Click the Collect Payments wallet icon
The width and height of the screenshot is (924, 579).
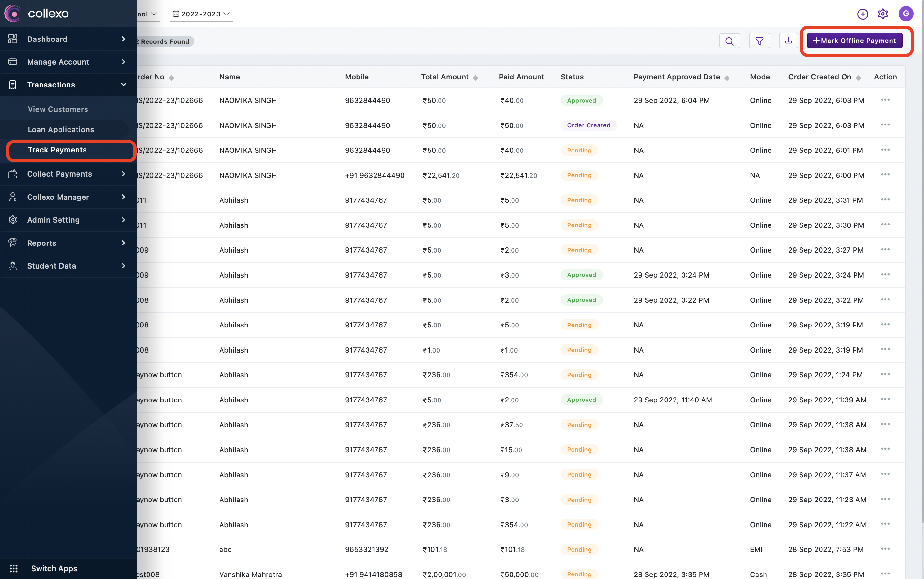pos(13,174)
